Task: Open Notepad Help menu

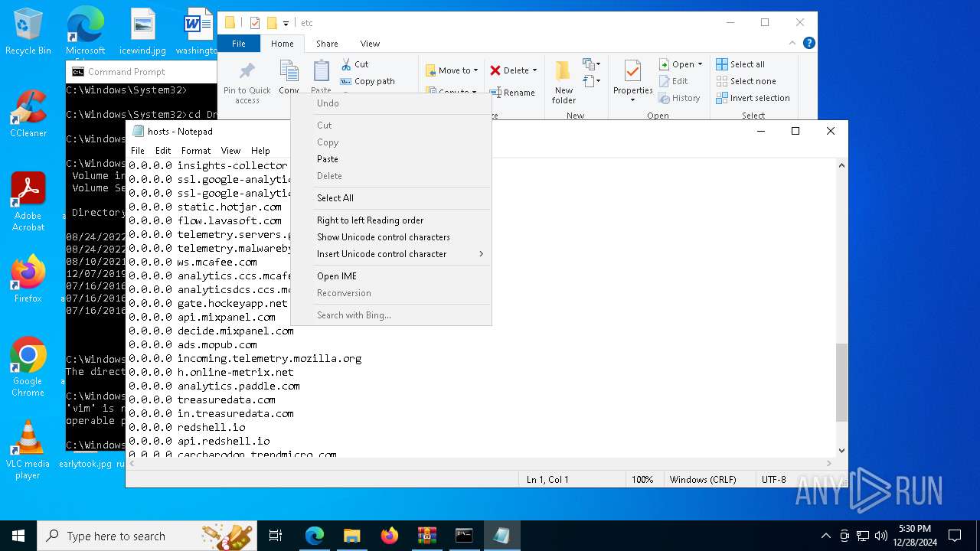Action: click(260, 151)
